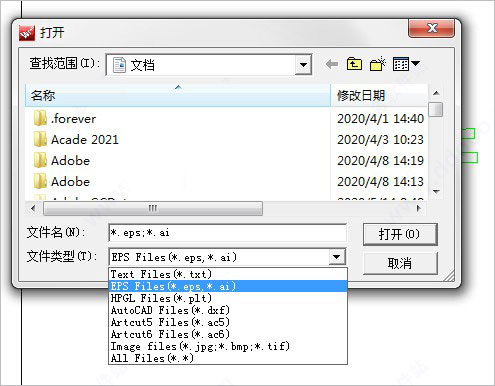495x386 pixels.
Task: Click horizontal scrollbar left arrow
Action: [x=33, y=209]
